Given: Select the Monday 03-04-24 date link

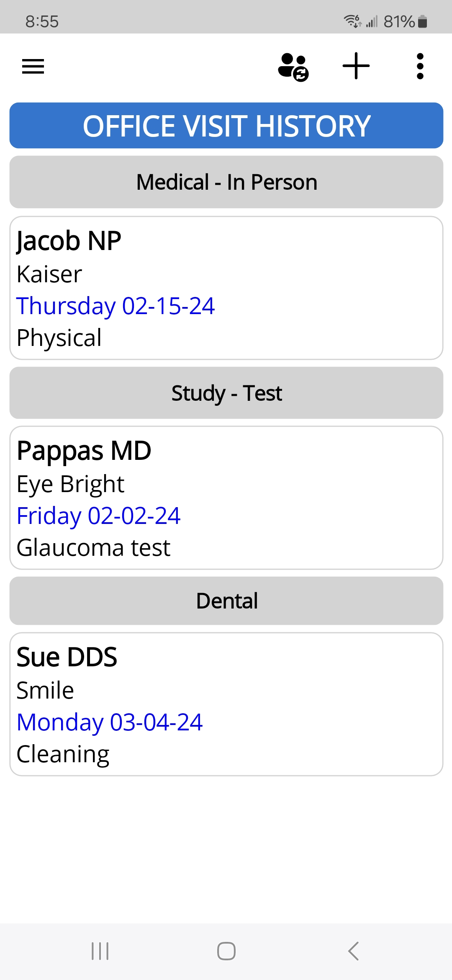Looking at the screenshot, I should [x=110, y=722].
